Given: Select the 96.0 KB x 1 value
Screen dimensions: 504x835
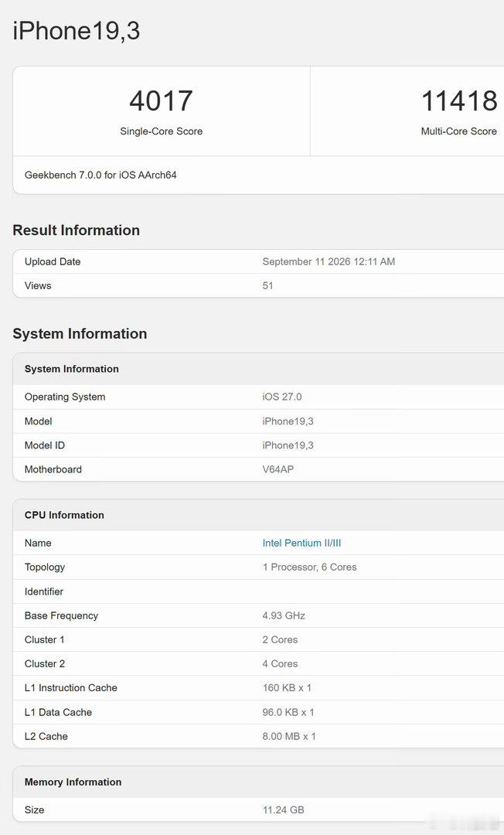Looking at the screenshot, I should click(288, 713).
